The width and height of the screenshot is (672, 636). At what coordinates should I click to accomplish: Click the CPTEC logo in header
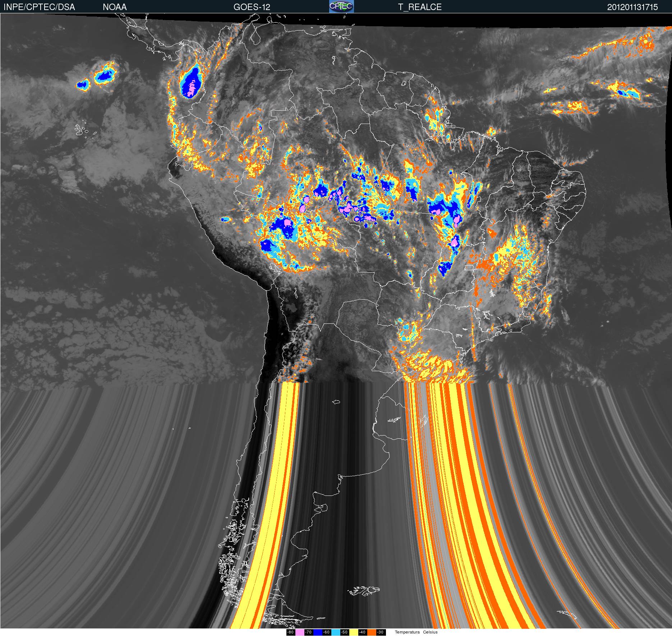(341, 6)
